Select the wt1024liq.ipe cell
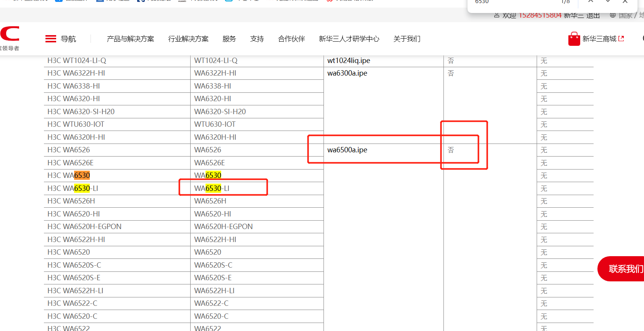 point(349,61)
